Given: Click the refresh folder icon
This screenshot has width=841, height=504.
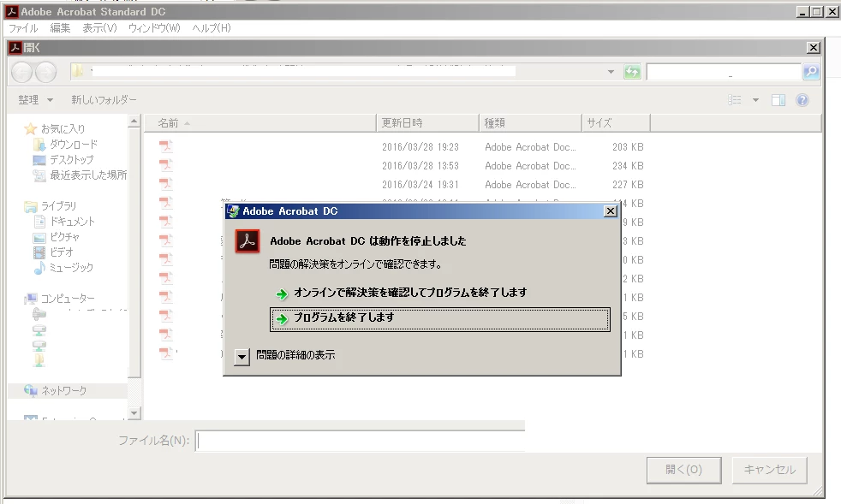Looking at the screenshot, I should [632, 71].
